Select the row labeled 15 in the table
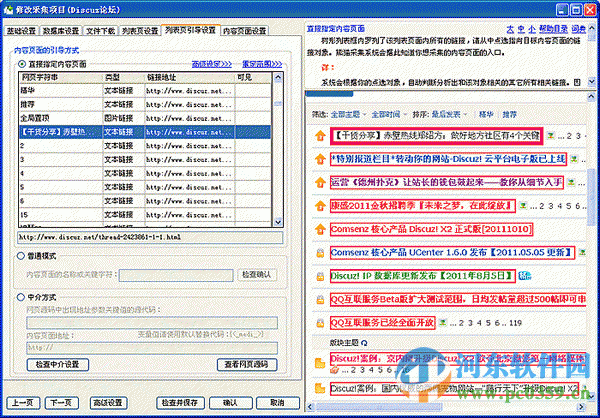Screen dimensions: 600x418 click(x=146, y=215)
